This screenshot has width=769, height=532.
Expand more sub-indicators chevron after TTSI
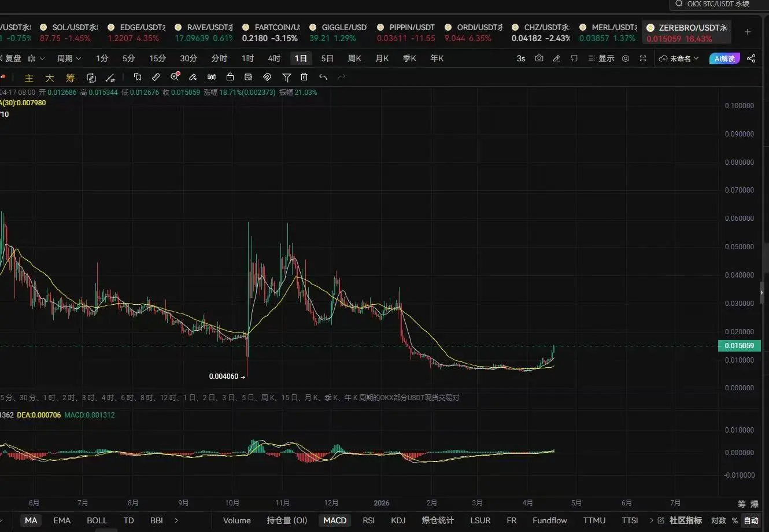click(x=652, y=520)
